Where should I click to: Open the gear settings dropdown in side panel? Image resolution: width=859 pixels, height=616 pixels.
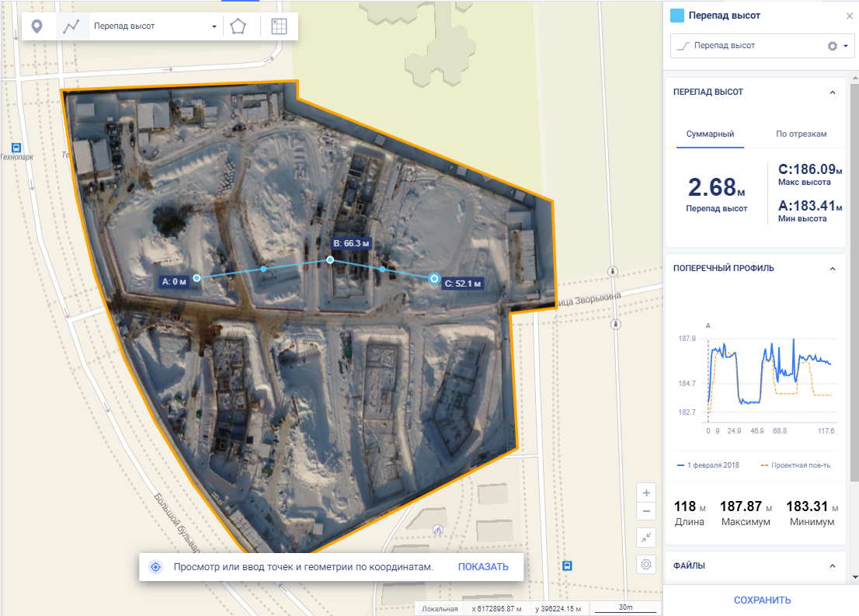(838, 46)
